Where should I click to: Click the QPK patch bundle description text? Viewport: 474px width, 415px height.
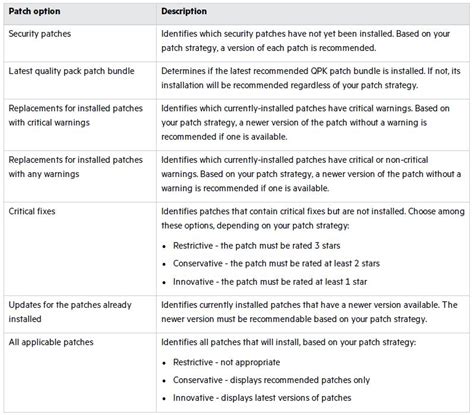311,78
